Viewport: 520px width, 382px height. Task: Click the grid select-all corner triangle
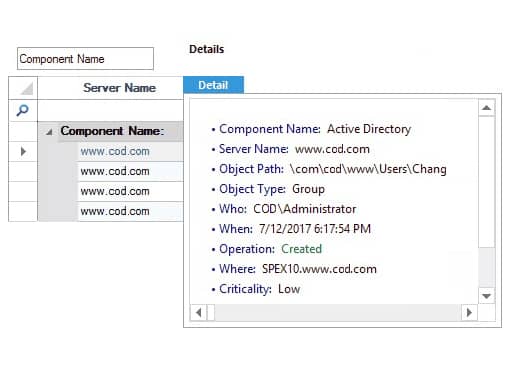click(27, 88)
